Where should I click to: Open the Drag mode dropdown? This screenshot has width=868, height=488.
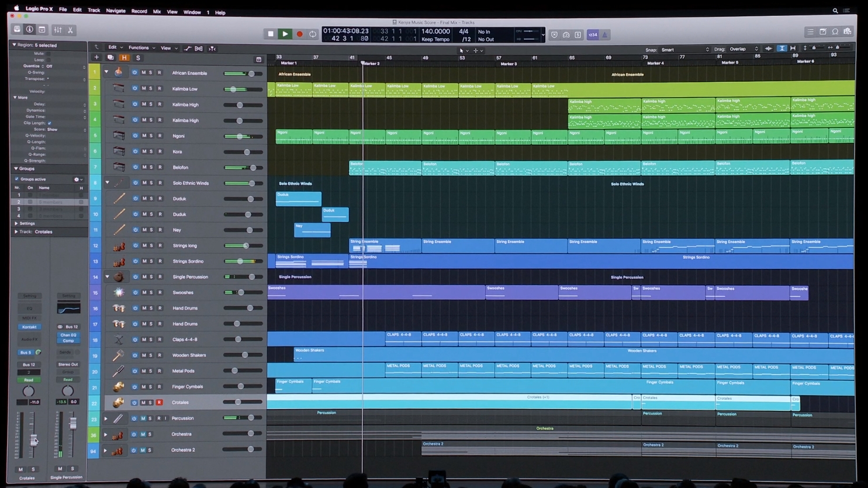tap(743, 50)
